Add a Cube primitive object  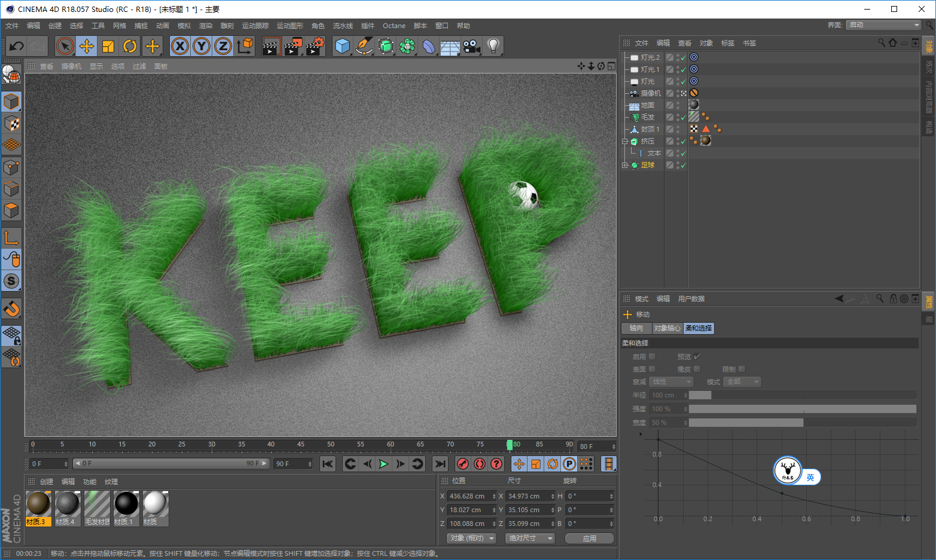coord(343,46)
